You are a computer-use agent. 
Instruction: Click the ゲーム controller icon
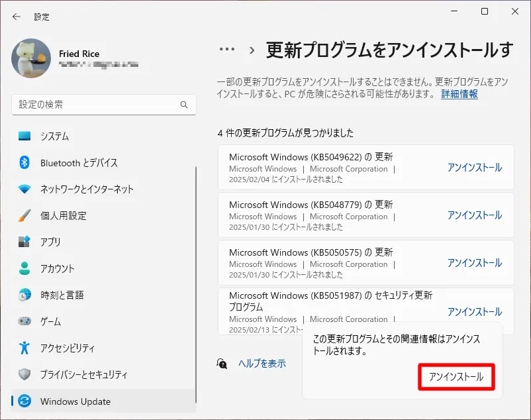tap(24, 321)
